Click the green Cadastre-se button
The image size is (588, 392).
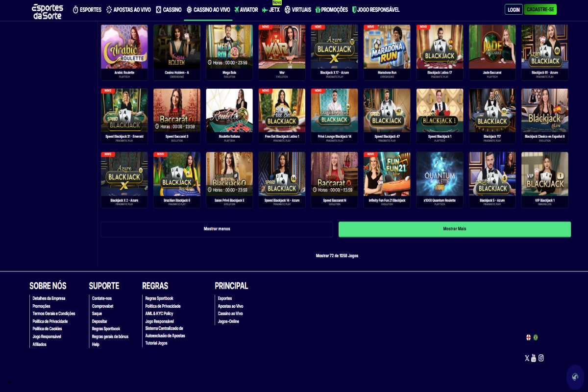click(x=540, y=10)
